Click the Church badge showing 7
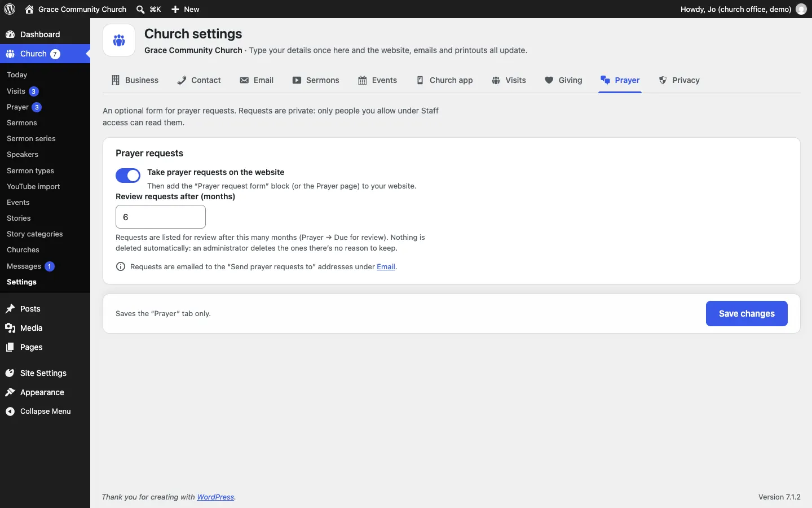812x508 pixels. [x=55, y=54]
